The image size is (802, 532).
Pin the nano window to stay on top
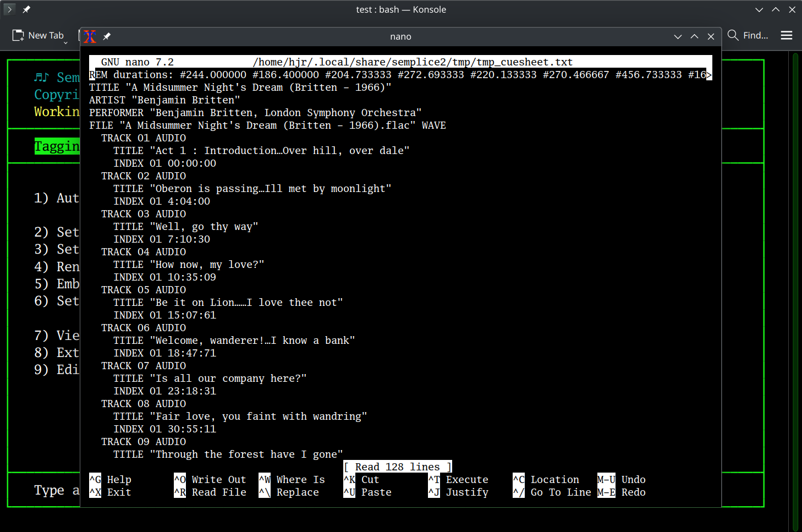107,36
